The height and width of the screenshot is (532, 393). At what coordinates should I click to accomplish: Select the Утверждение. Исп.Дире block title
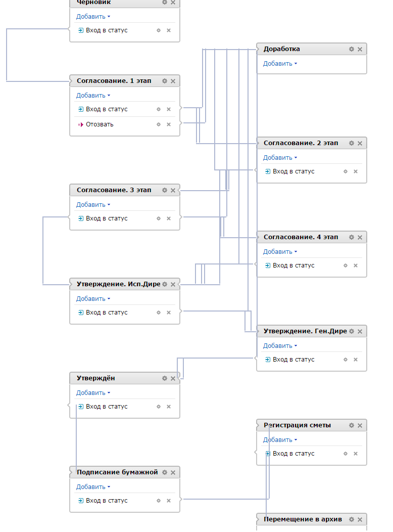pyautogui.click(x=118, y=284)
